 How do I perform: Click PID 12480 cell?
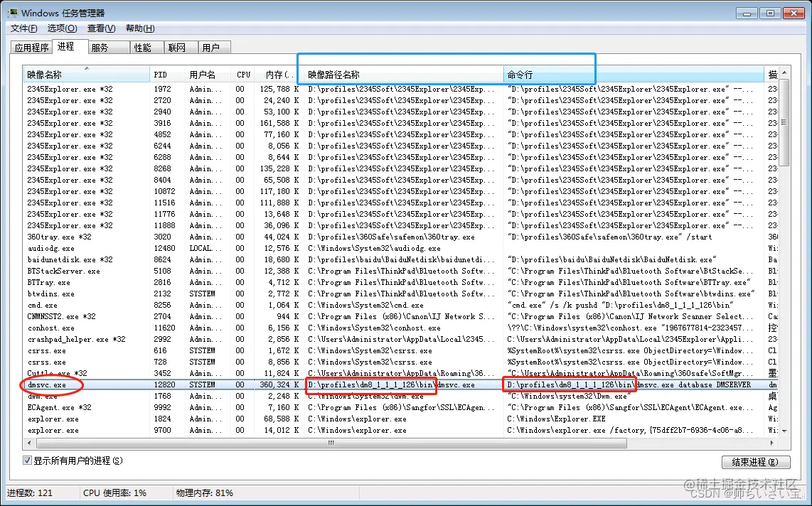165,248
